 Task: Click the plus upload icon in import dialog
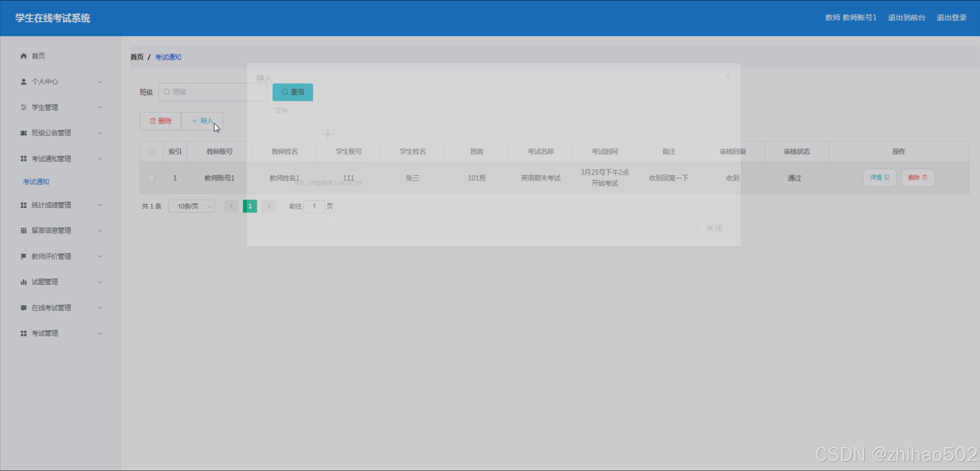coord(327,134)
